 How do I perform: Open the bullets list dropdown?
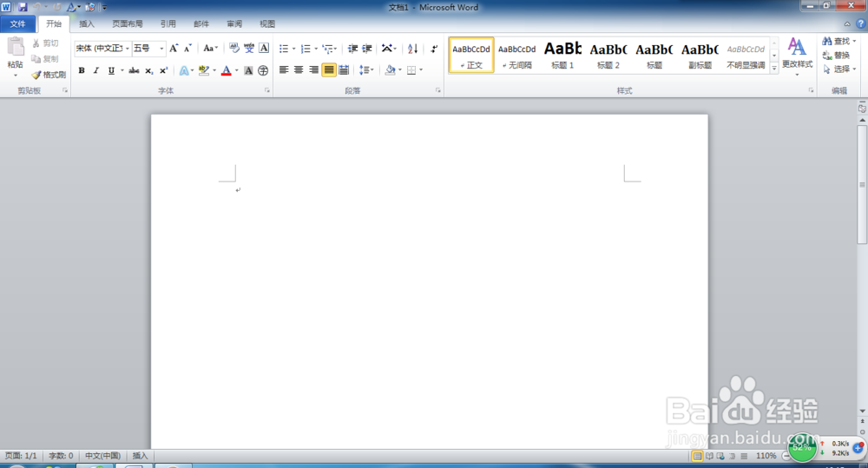coord(294,49)
